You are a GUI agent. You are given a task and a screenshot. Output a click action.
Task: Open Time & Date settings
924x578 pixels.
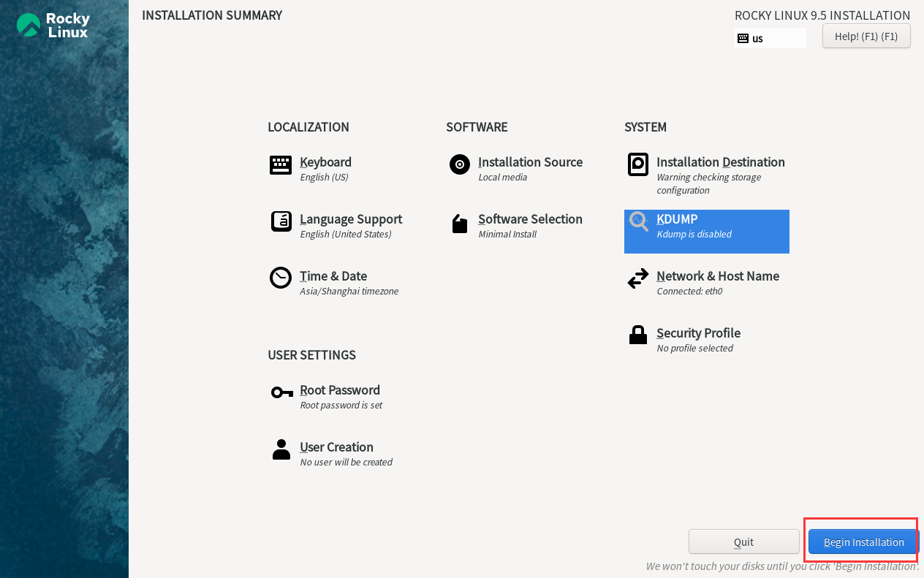point(333,276)
